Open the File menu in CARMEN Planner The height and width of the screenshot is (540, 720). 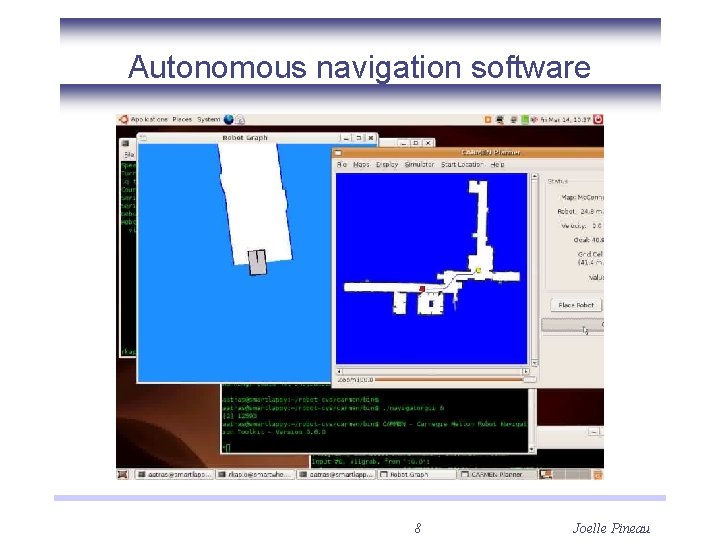pos(342,164)
